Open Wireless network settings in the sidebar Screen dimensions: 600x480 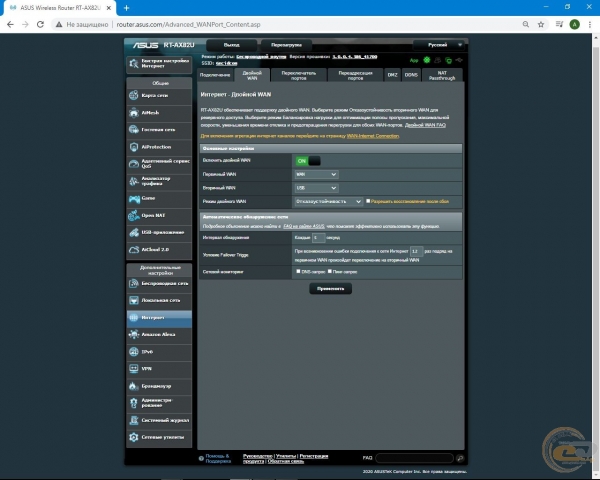(x=159, y=284)
